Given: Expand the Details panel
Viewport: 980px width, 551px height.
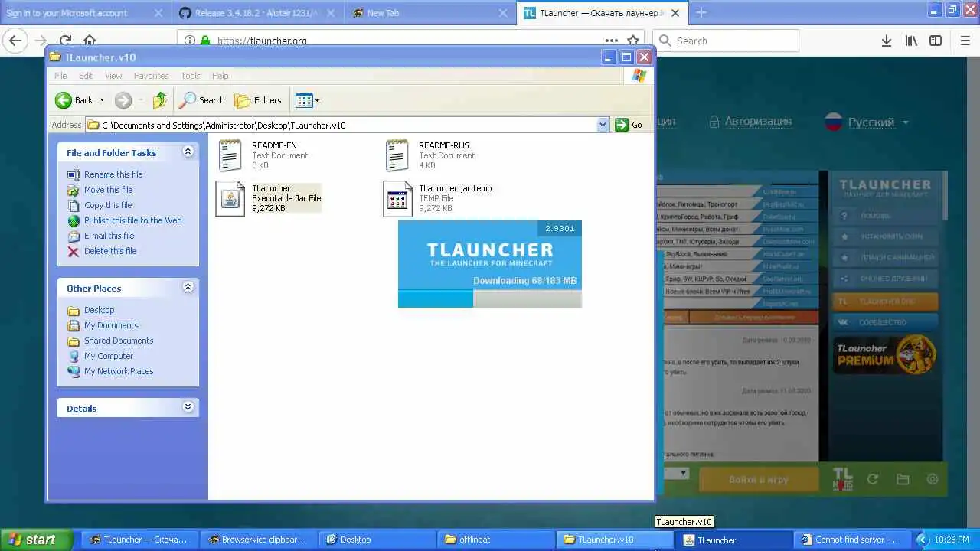Looking at the screenshot, I should point(188,408).
